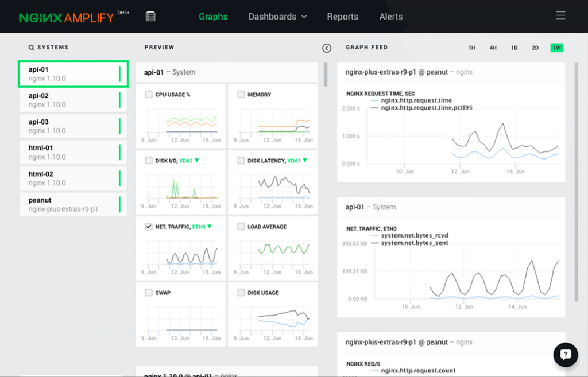Select the html-02 system

point(73,178)
